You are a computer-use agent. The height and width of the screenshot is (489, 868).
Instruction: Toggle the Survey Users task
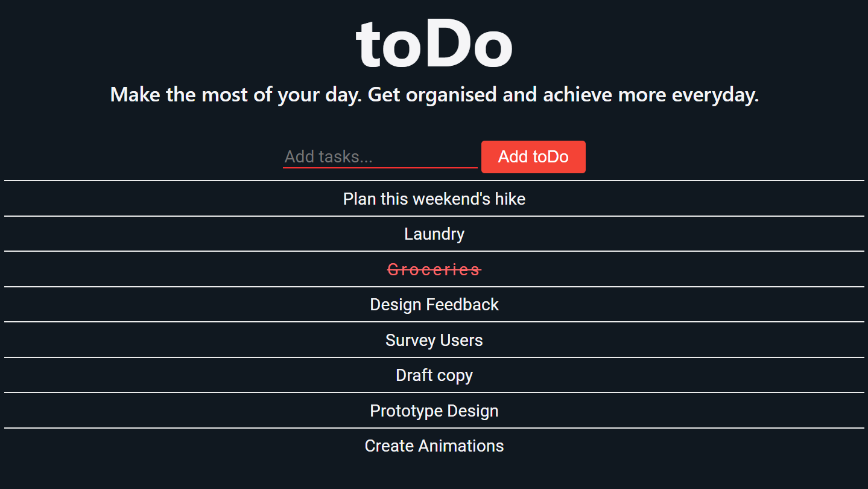pos(434,340)
